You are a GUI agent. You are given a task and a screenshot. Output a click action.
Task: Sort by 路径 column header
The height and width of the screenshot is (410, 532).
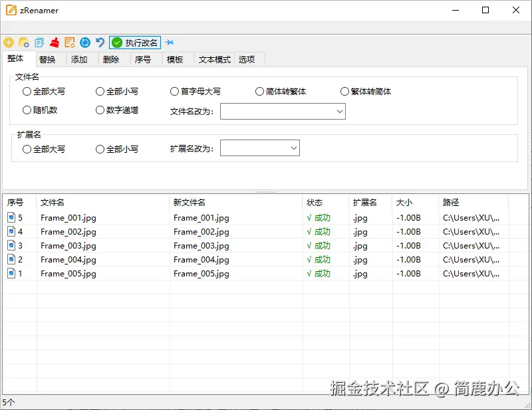(473, 203)
